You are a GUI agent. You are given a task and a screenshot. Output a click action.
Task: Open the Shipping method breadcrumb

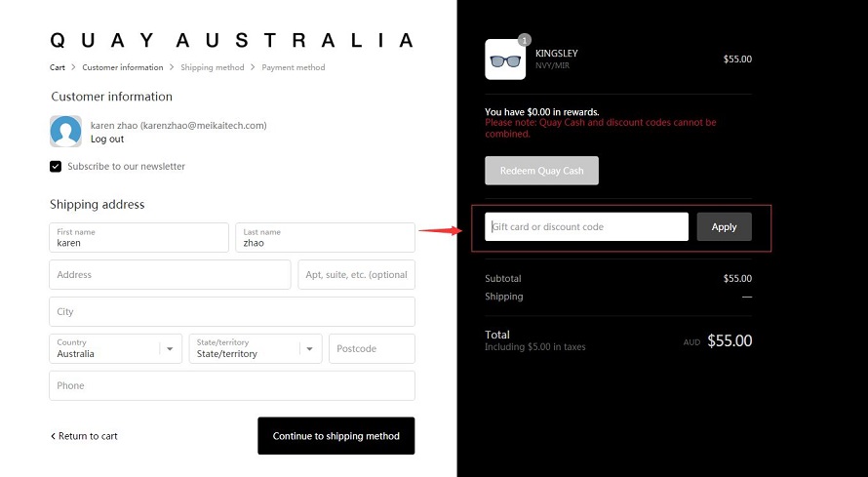tap(212, 67)
